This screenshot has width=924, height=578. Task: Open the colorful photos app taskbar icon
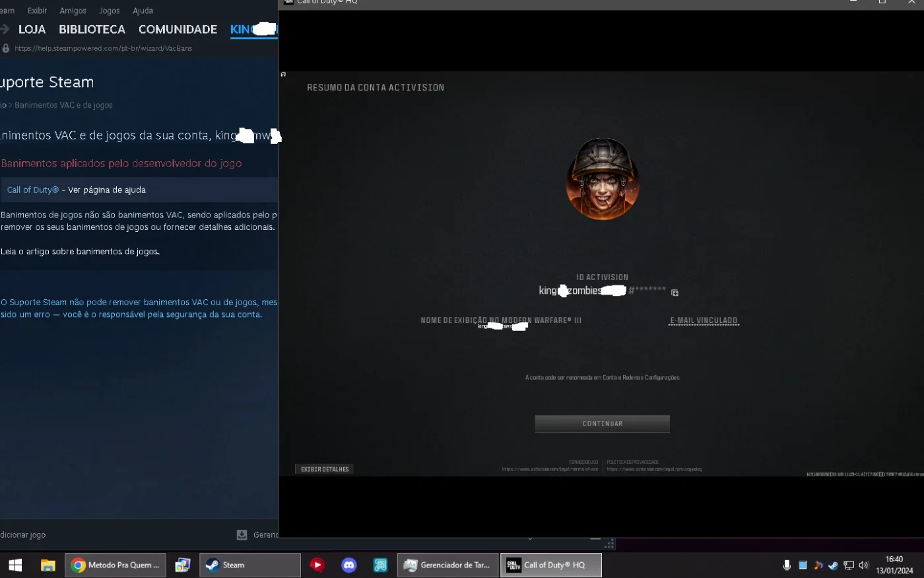(x=183, y=565)
